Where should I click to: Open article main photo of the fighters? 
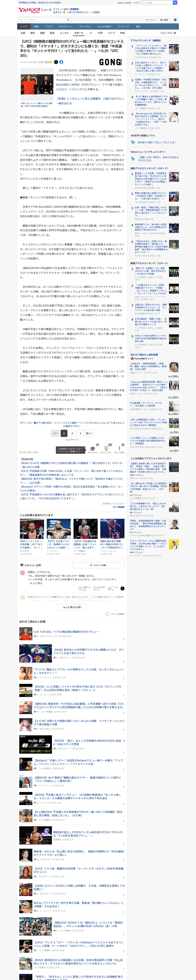[x=37, y=84]
